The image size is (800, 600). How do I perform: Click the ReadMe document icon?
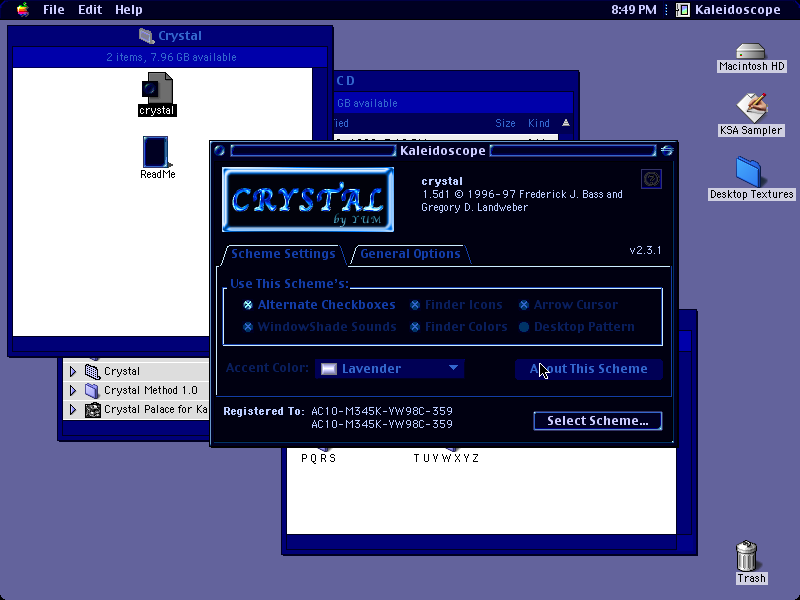[x=156, y=152]
